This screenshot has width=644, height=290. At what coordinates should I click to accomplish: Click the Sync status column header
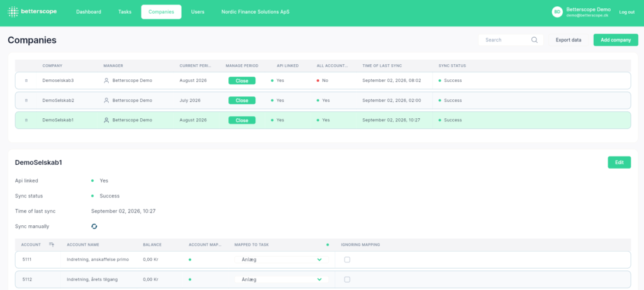[x=452, y=65]
